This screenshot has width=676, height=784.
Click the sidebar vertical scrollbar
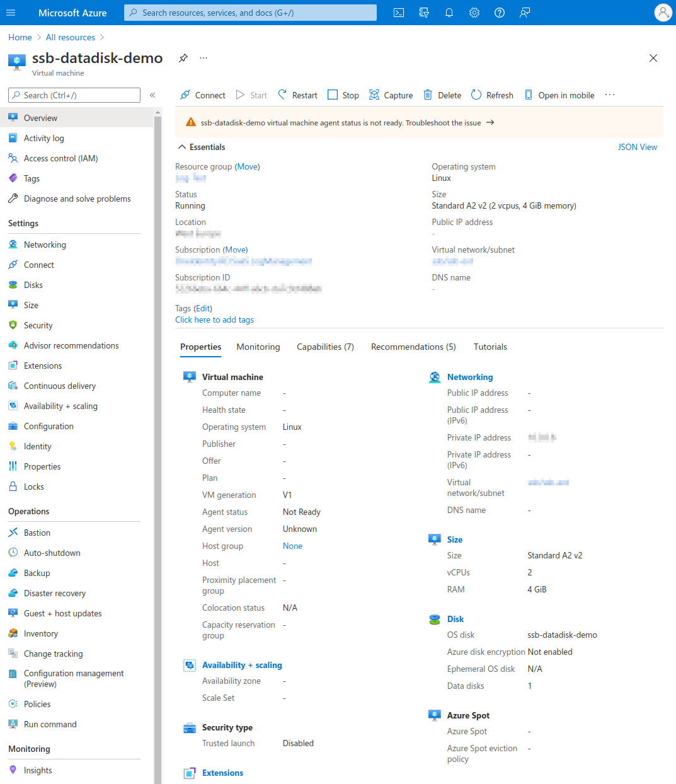coord(158,441)
